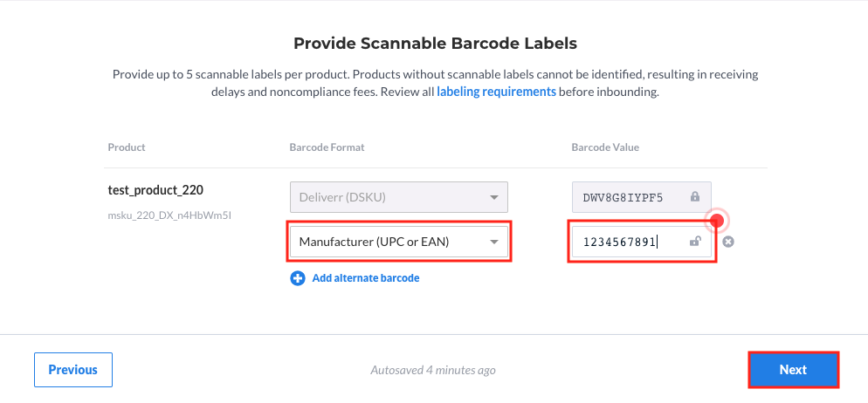Click the locked padlock icon in DSKU field
Image resolution: width=868 pixels, height=403 pixels.
[x=695, y=197]
